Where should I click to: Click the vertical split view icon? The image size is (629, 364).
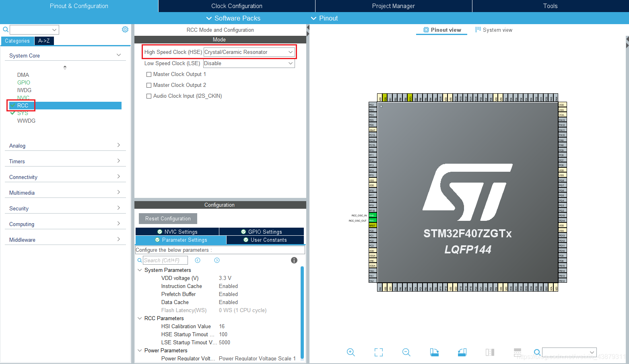tap(490, 352)
